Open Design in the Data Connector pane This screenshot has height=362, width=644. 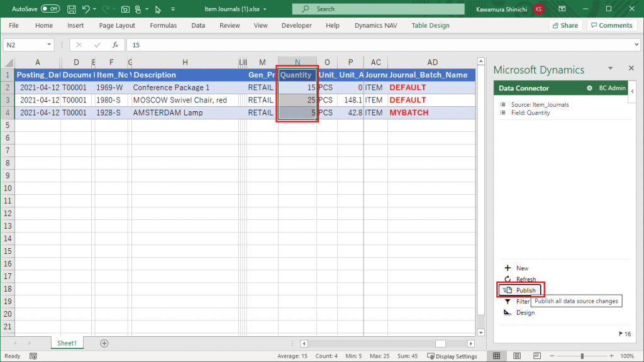click(519, 312)
